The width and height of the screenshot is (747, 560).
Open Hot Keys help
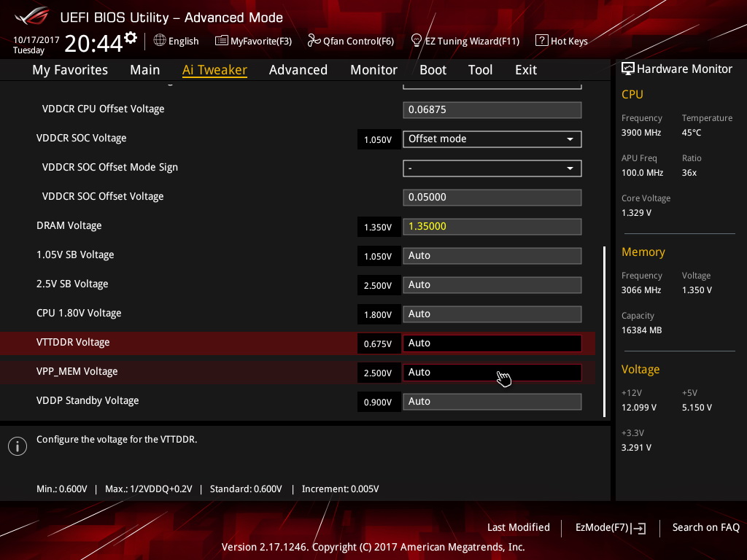pos(562,41)
